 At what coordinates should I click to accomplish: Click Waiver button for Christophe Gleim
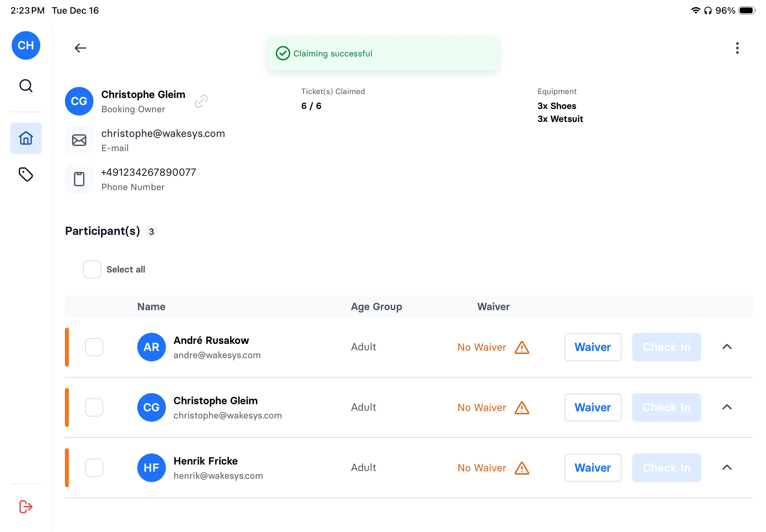(x=592, y=407)
